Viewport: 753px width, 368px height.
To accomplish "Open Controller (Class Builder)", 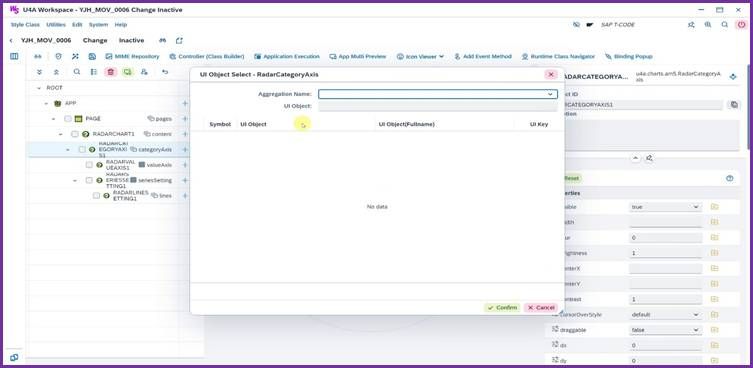I will point(206,56).
